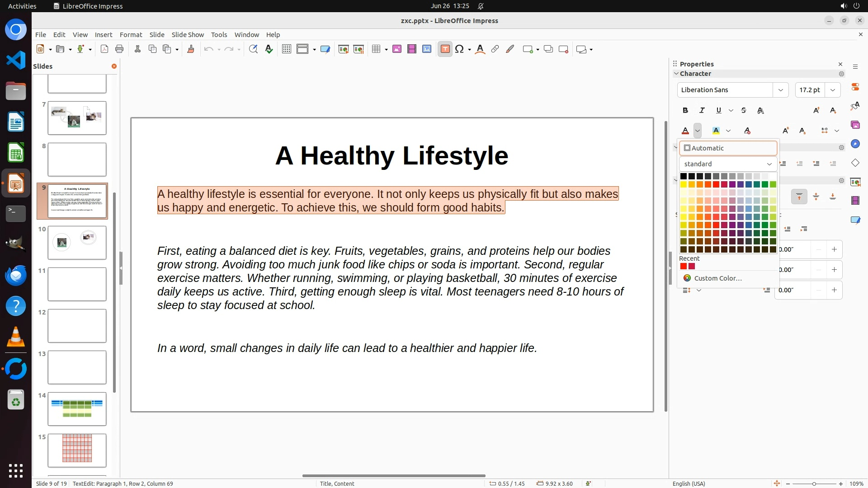Screen dimensions: 868x488
Task: Toggle Underline in Character panel
Action: (x=718, y=110)
